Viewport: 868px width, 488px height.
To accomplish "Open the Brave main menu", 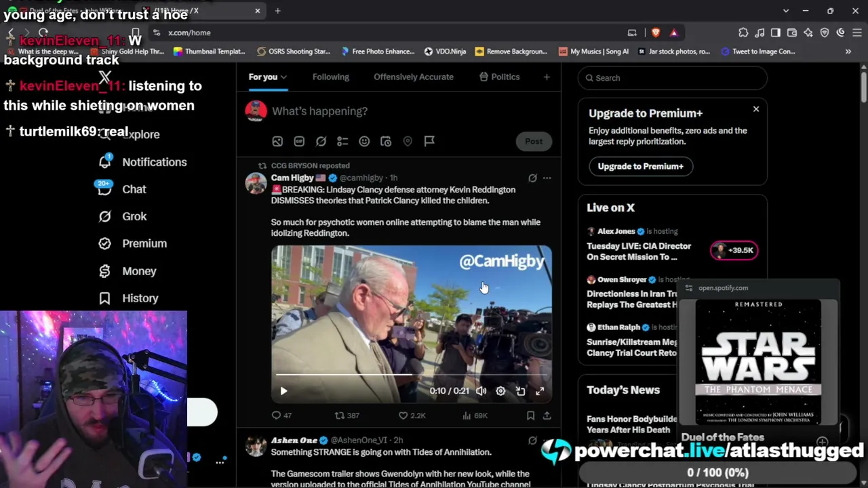I will point(856,33).
